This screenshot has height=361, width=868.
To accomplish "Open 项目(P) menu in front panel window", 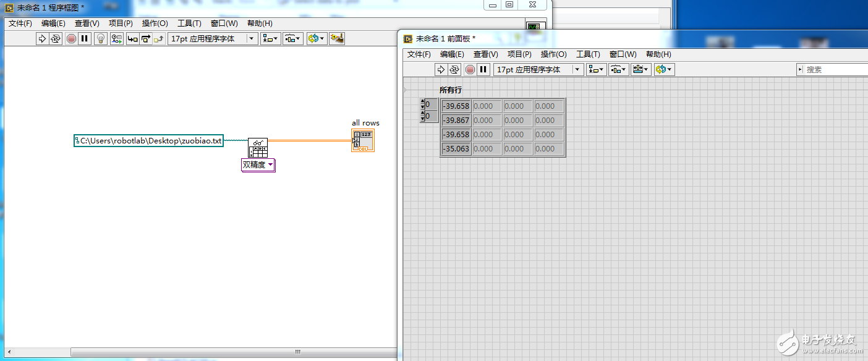I will [519, 54].
